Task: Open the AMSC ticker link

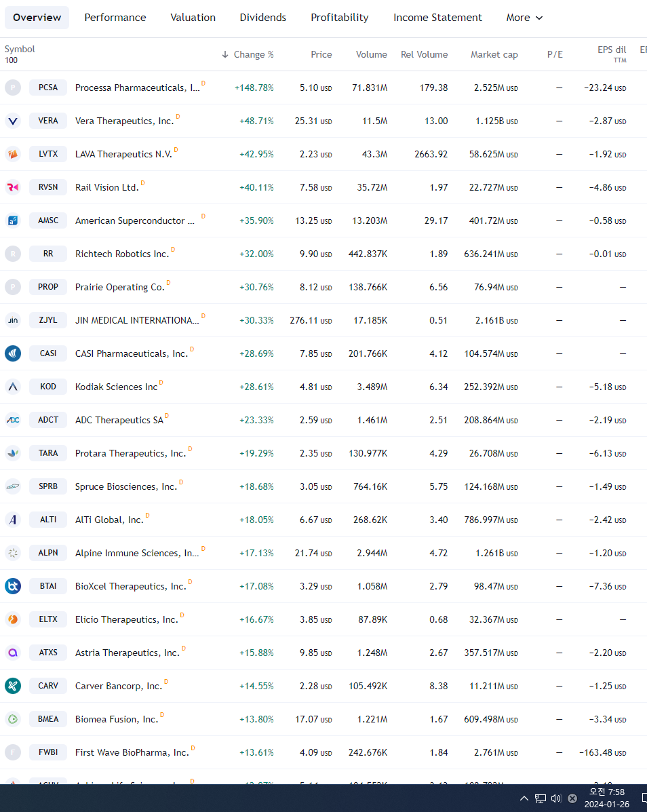Action: (x=48, y=220)
